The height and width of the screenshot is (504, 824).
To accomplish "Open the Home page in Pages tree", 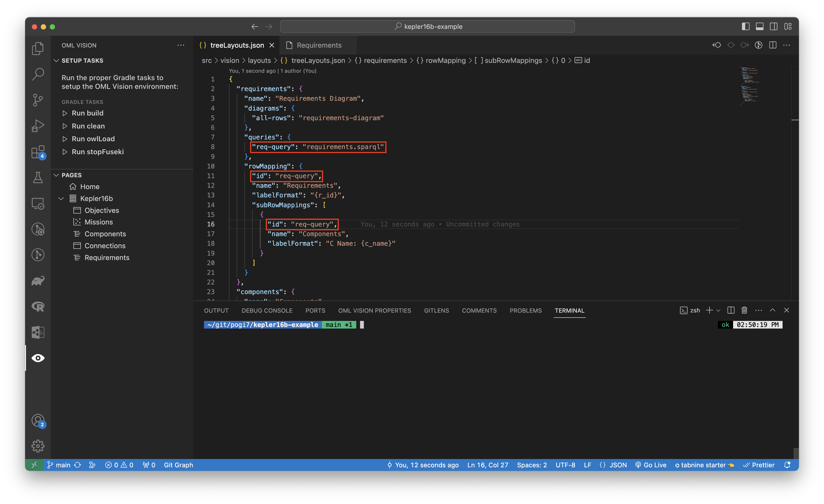I will pos(90,186).
